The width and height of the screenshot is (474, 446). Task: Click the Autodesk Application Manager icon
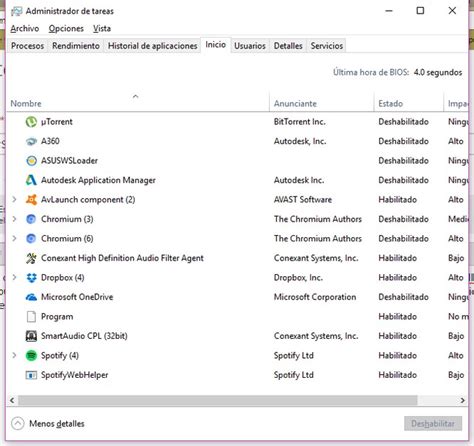[x=31, y=180]
